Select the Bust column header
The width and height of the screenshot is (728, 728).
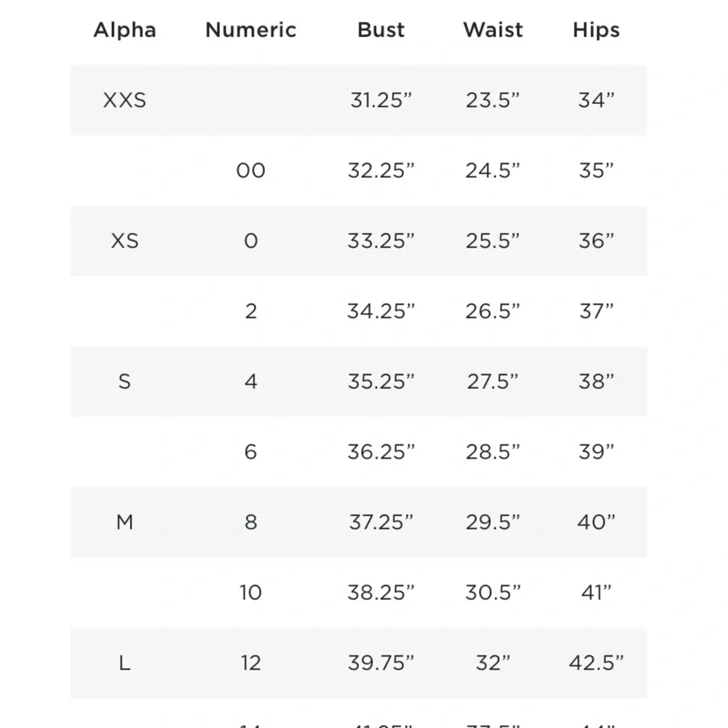click(381, 30)
